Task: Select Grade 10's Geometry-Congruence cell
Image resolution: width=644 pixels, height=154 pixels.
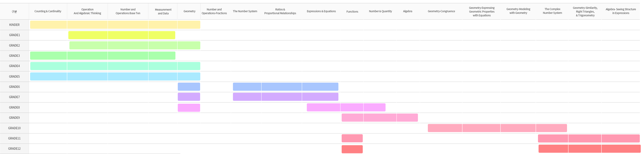Action: [444, 128]
